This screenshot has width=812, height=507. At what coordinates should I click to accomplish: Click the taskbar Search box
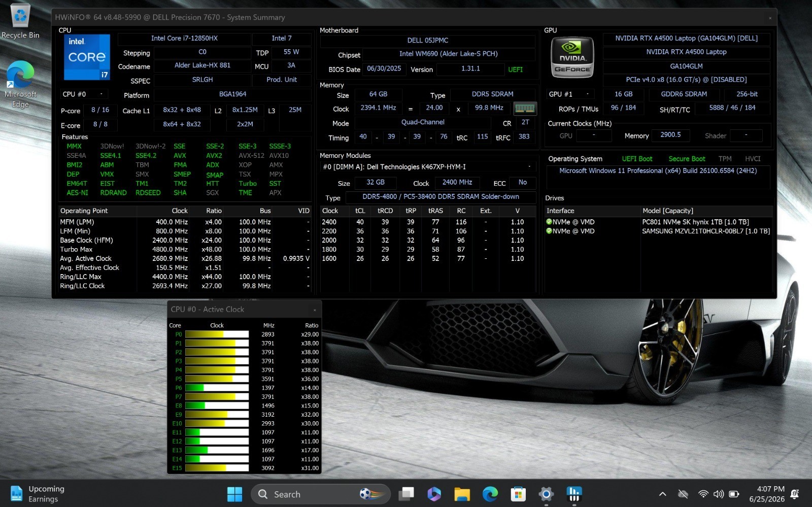(321, 494)
